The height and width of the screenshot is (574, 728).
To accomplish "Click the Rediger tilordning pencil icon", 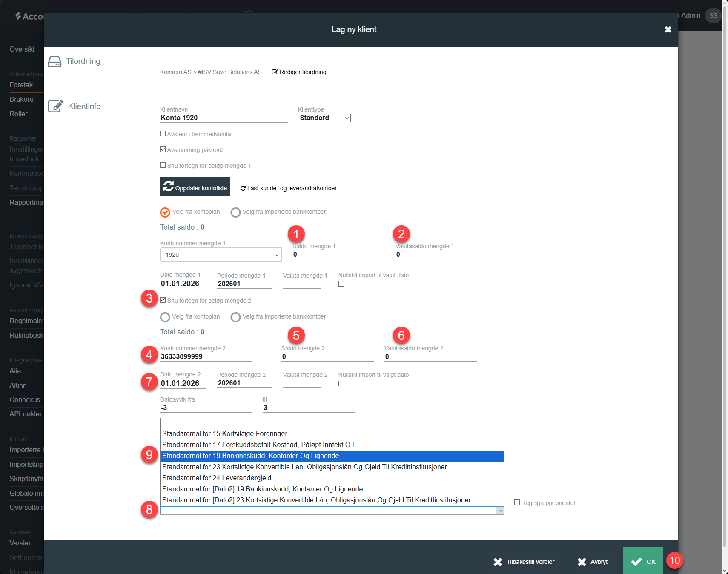I will pos(275,72).
